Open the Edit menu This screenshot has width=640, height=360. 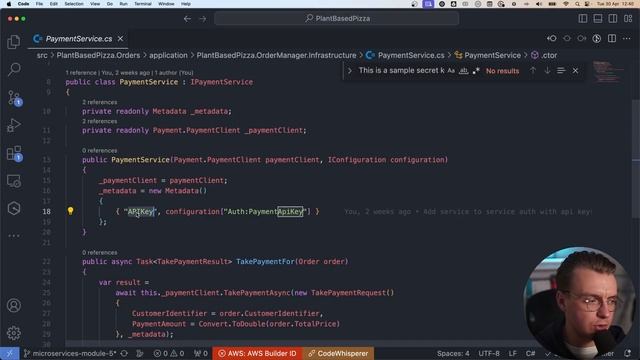pyautogui.click(x=53, y=4)
